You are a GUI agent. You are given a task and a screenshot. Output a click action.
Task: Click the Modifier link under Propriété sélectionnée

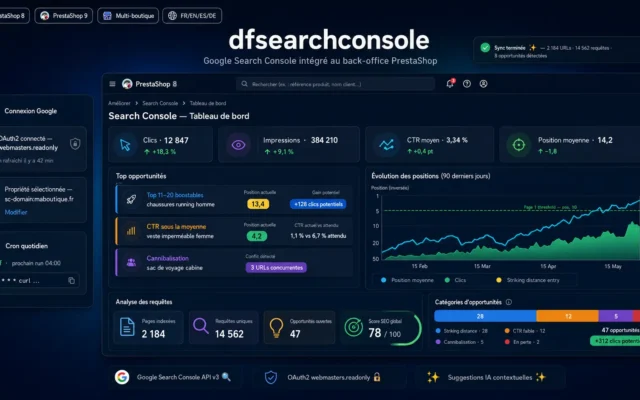16,212
